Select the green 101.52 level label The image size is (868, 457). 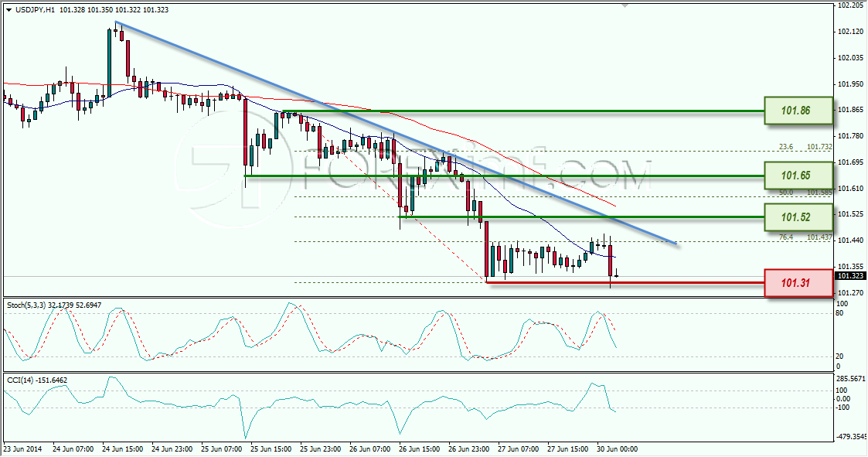tap(798, 217)
